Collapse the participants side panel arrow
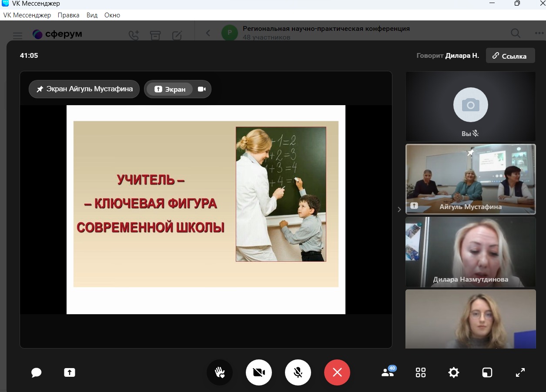Image resolution: width=546 pixels, height=392 pixels. click(x=399, y=209)
